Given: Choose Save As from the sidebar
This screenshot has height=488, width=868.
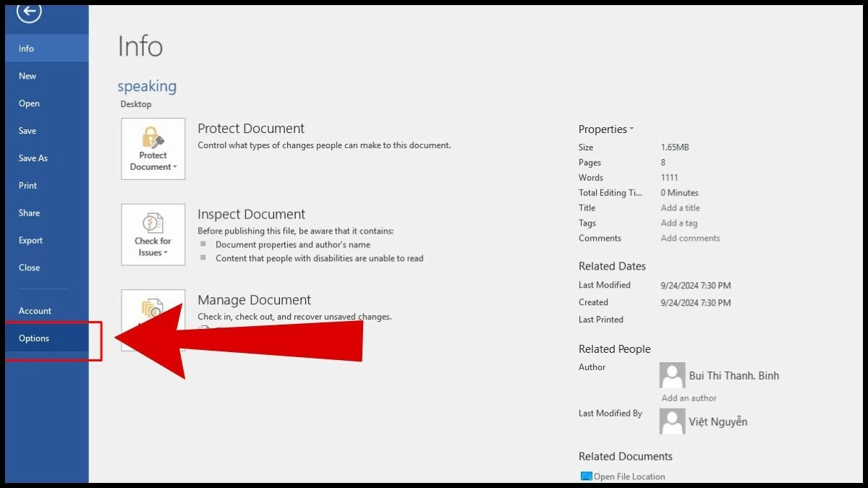Looking at the screenshot, I should (33, 158).
